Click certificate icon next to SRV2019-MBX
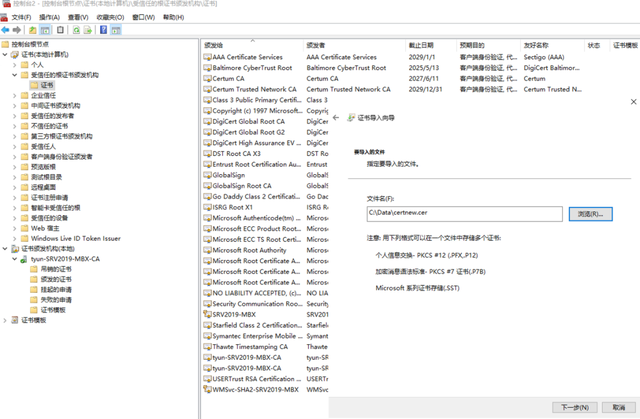The height and width of the screenshot is (419, 640). [x=207, y=315]
